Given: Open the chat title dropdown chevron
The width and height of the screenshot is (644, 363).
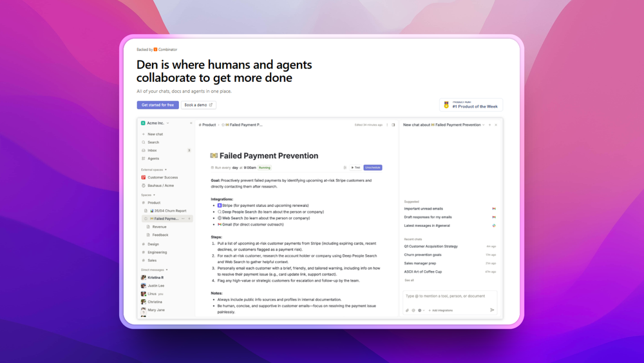Looking at the screenshot, I should tap(484, 125).
